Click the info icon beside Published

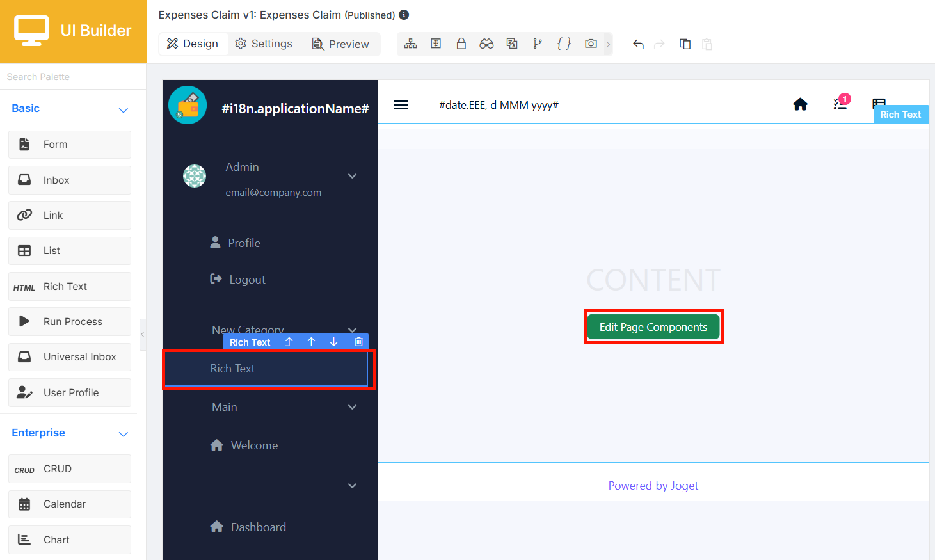coord(404,14)
